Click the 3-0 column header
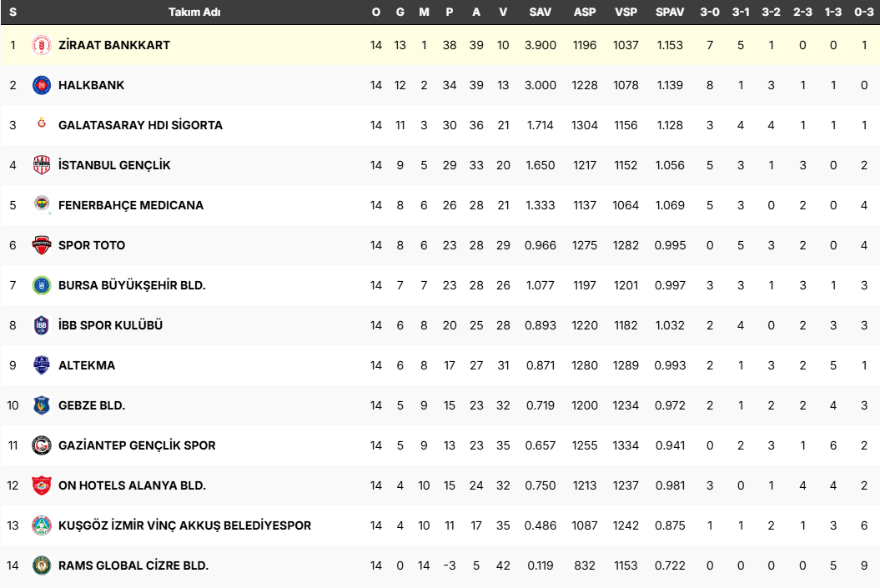 tap(710, 13)
